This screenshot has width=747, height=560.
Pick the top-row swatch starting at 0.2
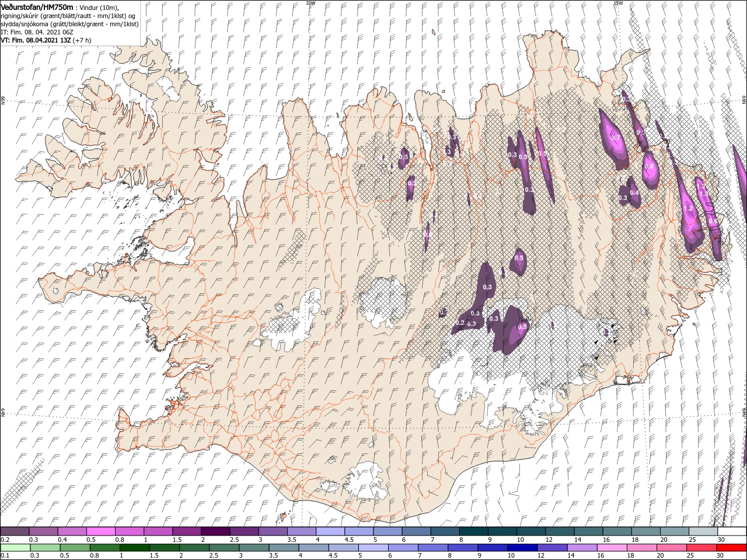click(15, 531)
